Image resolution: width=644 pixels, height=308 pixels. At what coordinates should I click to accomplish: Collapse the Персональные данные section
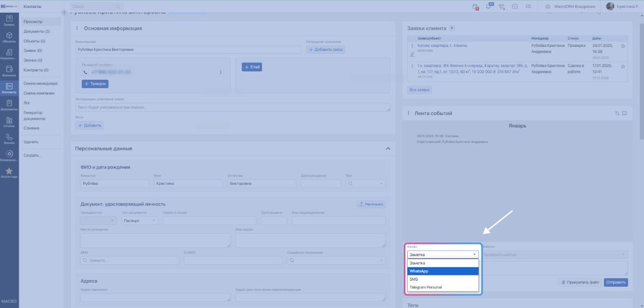click(x=388, y=148)
